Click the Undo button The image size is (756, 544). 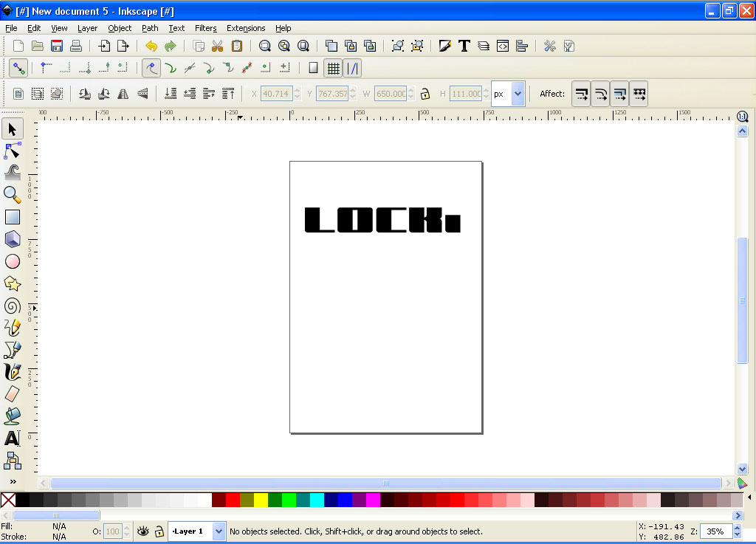pyautogui.click(x=151, y=46)
